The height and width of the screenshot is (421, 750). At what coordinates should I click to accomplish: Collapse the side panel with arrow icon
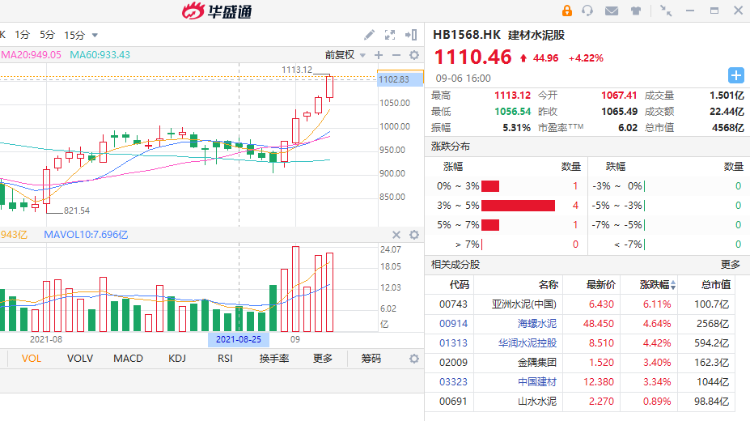click(410, 34)
